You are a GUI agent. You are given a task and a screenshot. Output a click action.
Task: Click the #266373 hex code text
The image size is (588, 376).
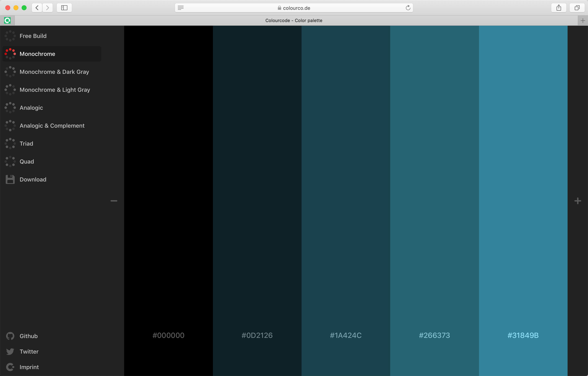click(434, 335)
